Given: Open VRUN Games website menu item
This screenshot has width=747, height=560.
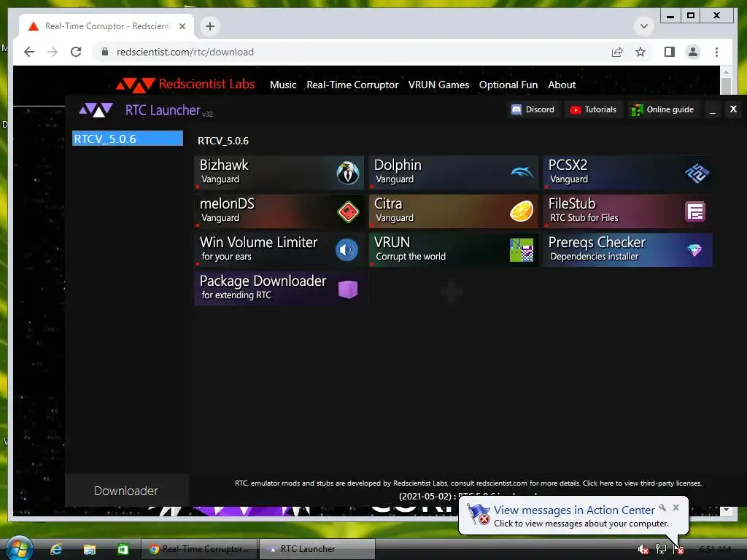Looking at the screenshot, I should pyautogui.click(x=438, y=85).
